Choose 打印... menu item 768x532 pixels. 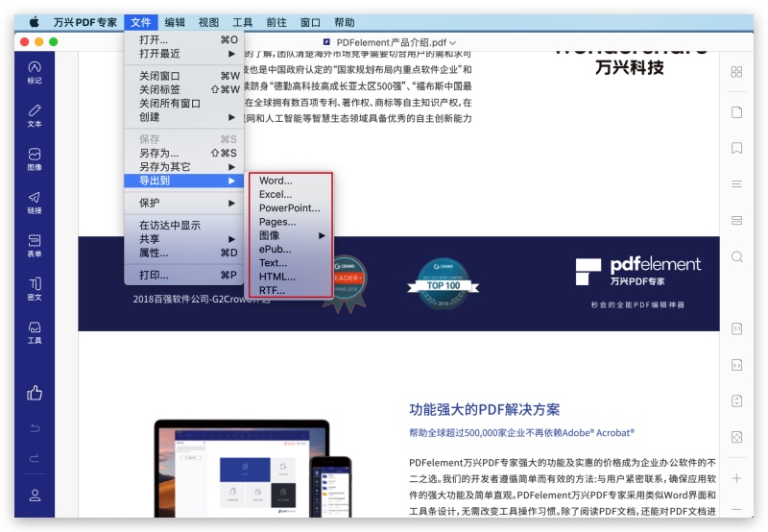[184, 276]
